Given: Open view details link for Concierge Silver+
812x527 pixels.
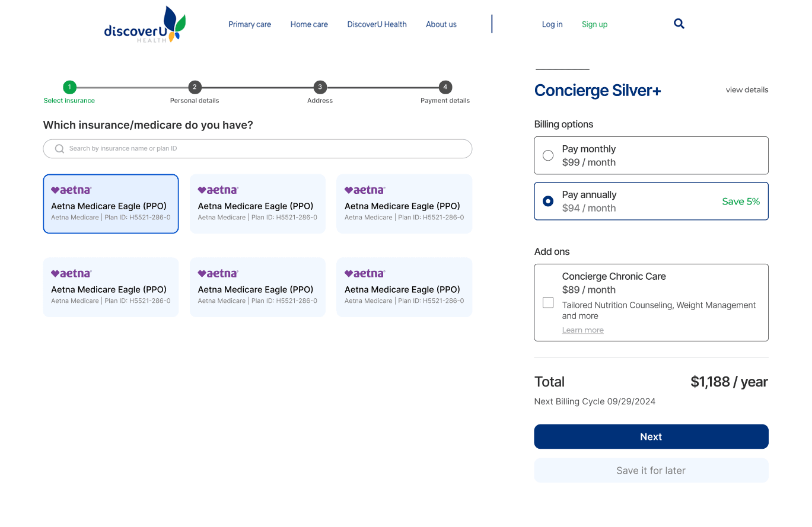Looking at the screenshot, I should coord(747,90).
